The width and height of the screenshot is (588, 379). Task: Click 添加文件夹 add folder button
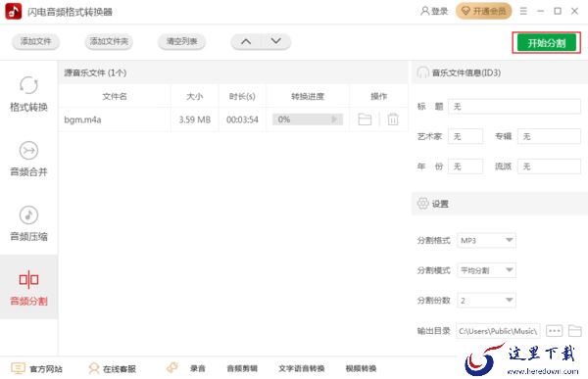click(109, 41)
